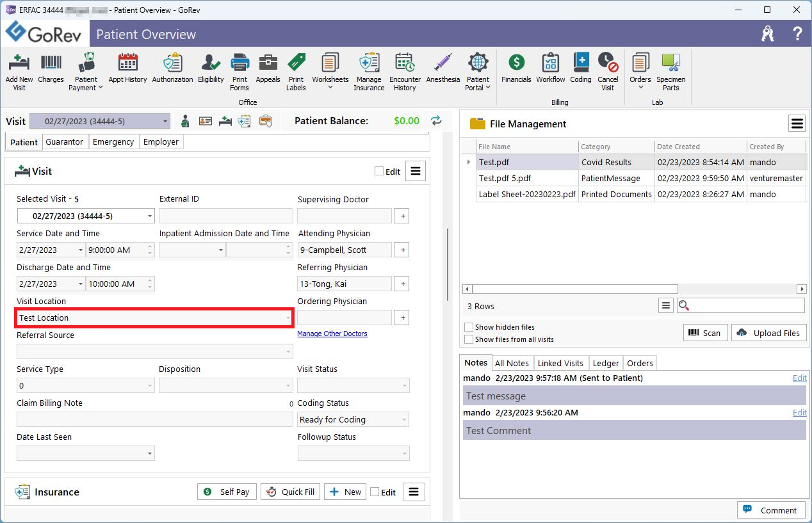Image resolution: width=812 pixels, height=523 pixels.
Task: Click the Scan button
Action: coord(706,333)
